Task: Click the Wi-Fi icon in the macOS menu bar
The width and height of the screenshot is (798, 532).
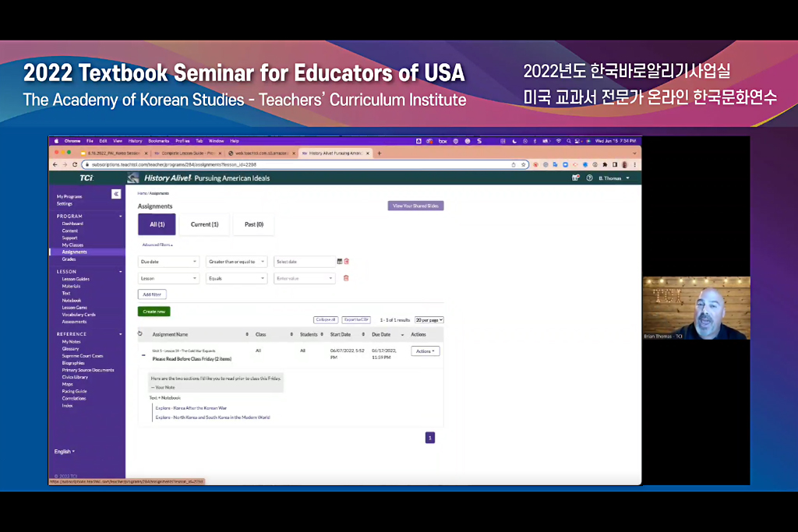Action: pyautogui.click(x=559, y=141)
